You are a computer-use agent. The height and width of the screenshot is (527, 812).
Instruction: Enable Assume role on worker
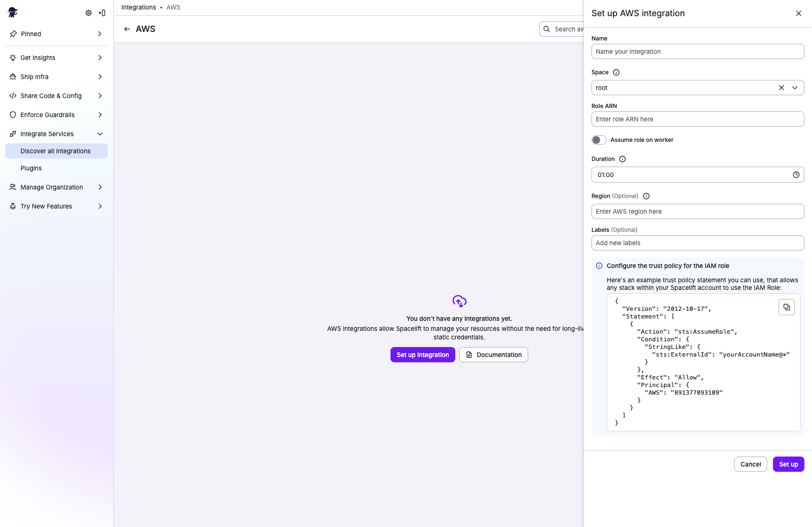tap(599, 139)
